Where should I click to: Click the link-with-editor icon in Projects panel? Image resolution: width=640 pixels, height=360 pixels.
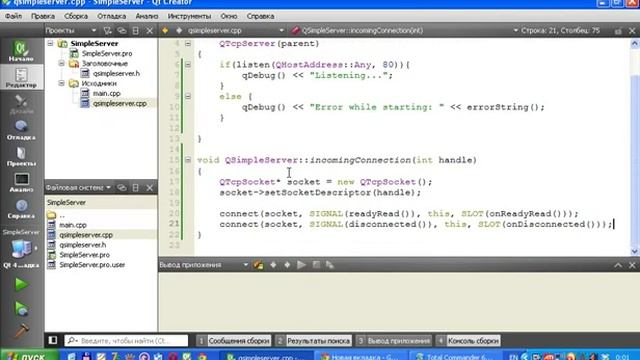point(122,31)
